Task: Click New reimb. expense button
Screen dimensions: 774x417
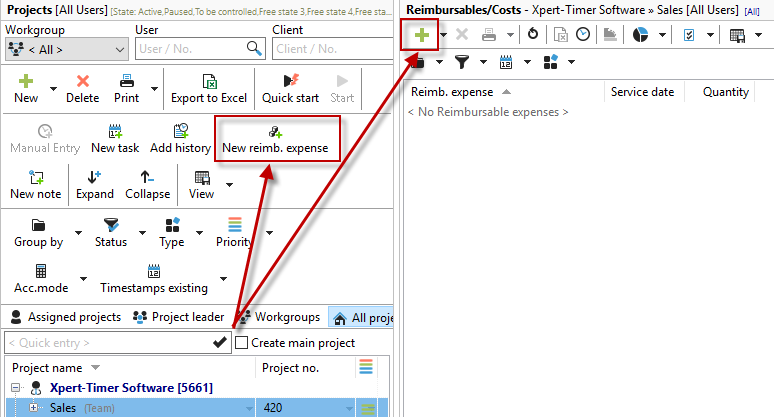Action: 275,139
